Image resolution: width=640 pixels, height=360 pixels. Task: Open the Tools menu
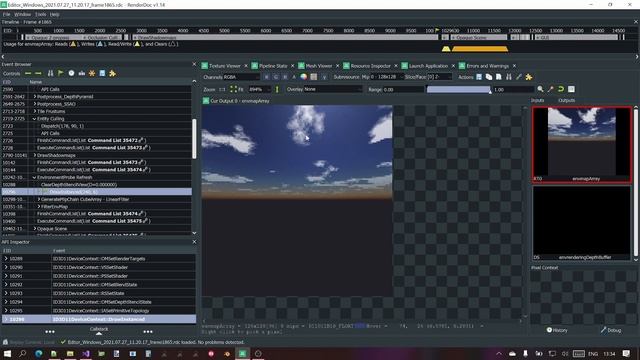pyautogui.click(x=40, y=14)
